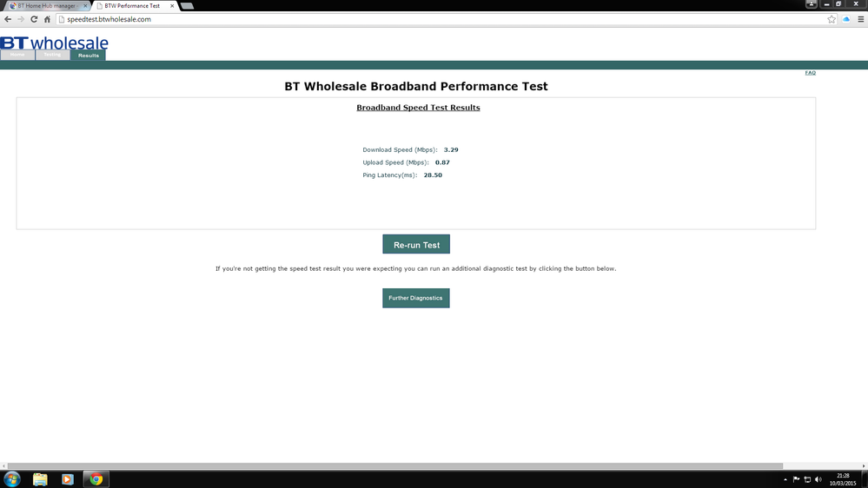
Task: Open the volume speaker icon
Action: (x=818, y=479)
